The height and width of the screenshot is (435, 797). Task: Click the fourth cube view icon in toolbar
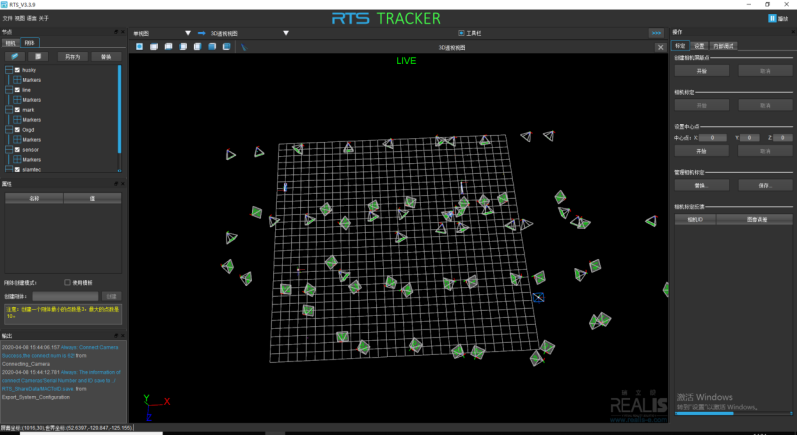(183, 47)
